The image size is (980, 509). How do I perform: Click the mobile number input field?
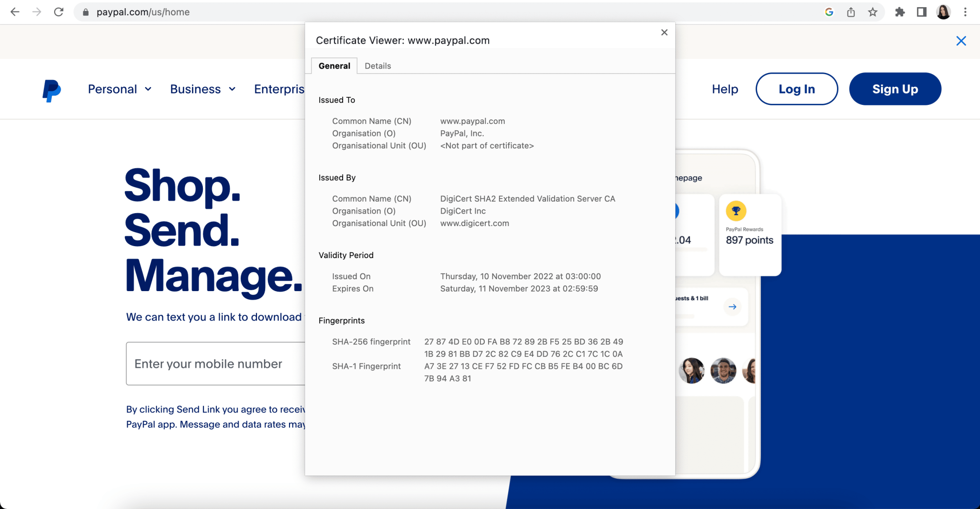(x=215, y=364)
